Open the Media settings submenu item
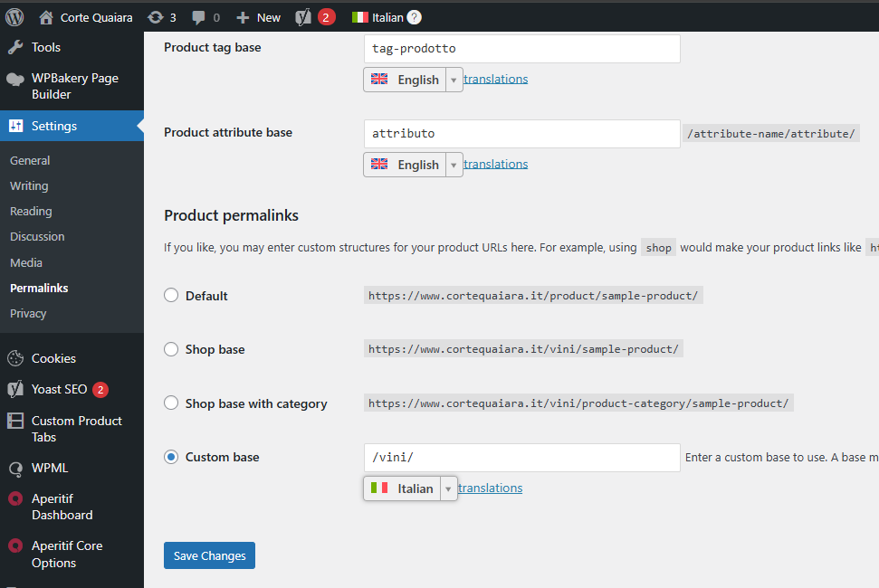This screenshot has width=879, height=588. (x=26, y=262)
